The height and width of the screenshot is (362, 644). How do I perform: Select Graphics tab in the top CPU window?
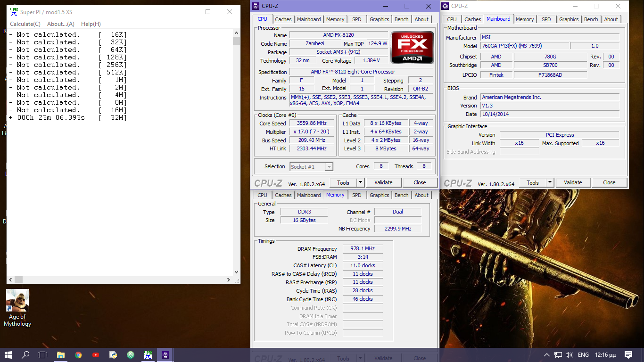point(380,19)
